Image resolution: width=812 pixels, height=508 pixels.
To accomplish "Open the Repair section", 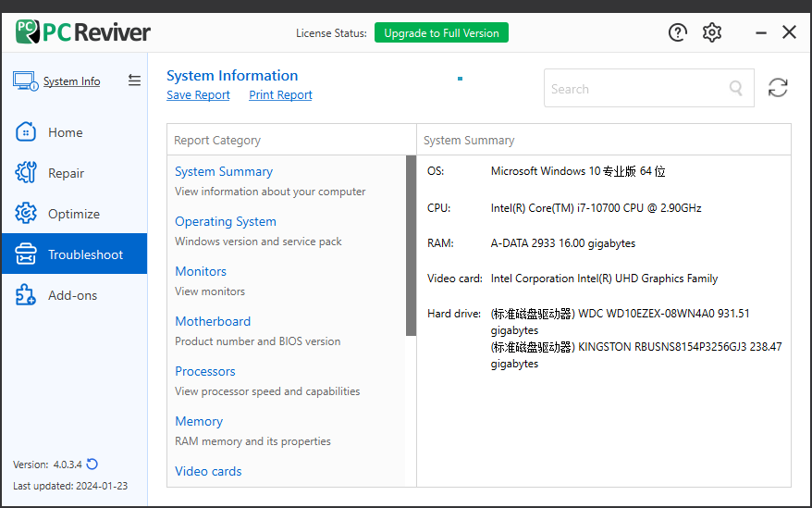I will coord(75,173).
